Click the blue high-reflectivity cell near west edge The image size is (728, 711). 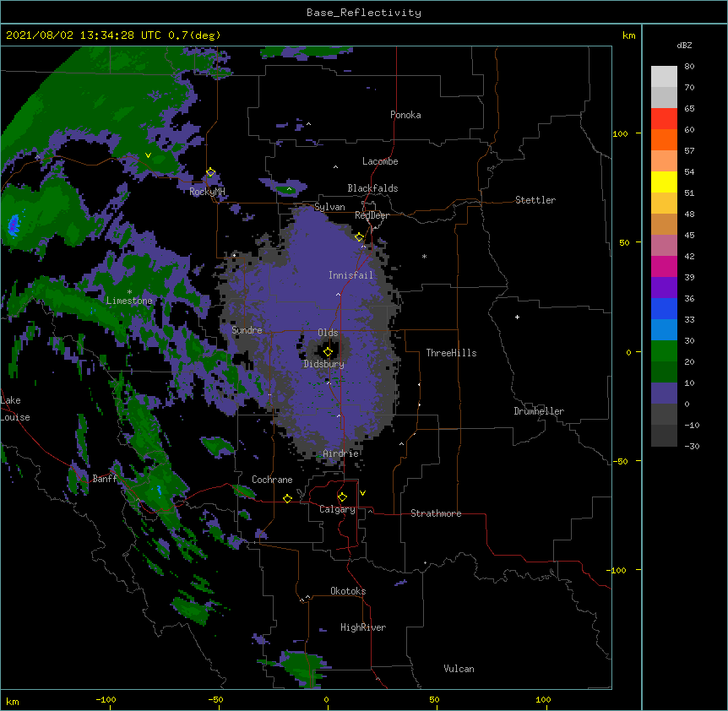pyautogui.click(x=14, y=224)
